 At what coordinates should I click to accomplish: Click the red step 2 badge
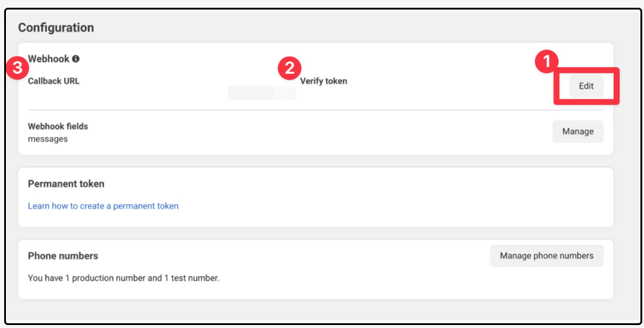(289, 68)
